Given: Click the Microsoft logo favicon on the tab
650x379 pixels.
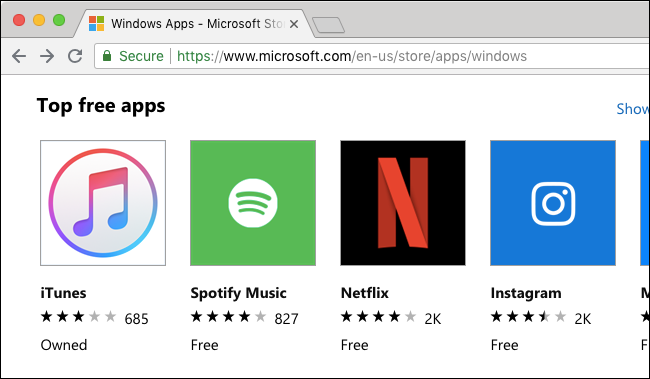Looking at the screenshot, I should 97,24.
